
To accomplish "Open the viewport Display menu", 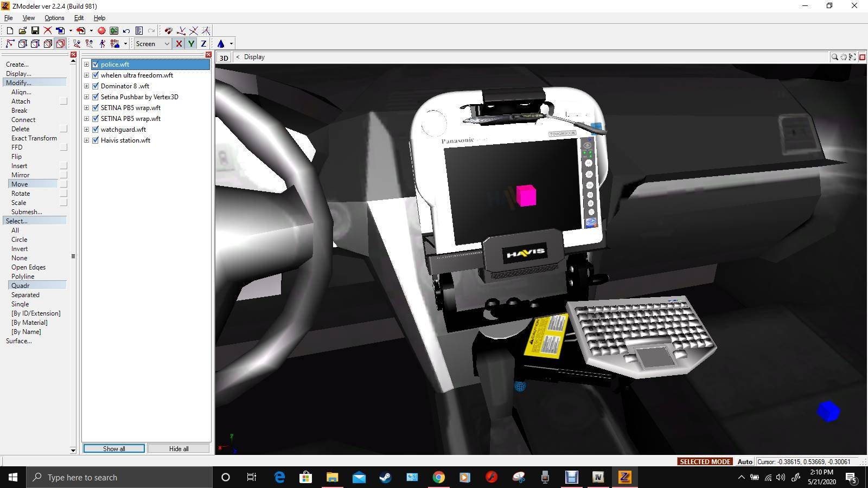I will 254,57.
